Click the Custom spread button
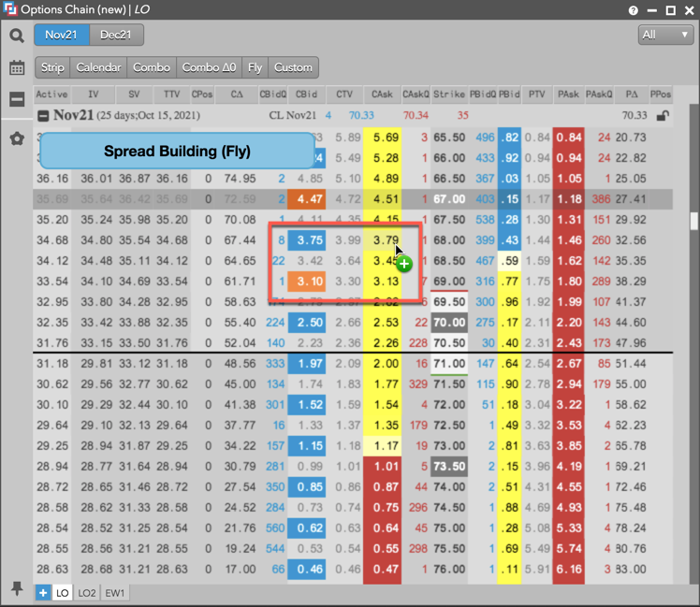700x607 pixels. [x=293, y=67]
